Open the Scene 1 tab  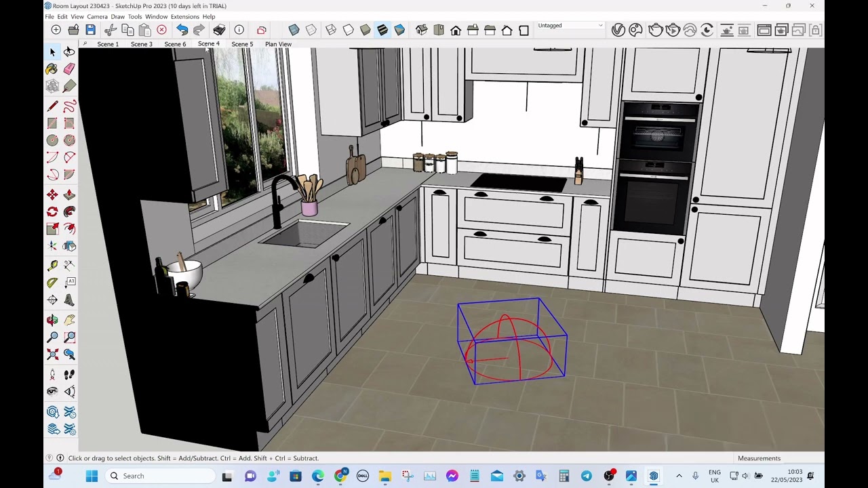click(108, 44)
